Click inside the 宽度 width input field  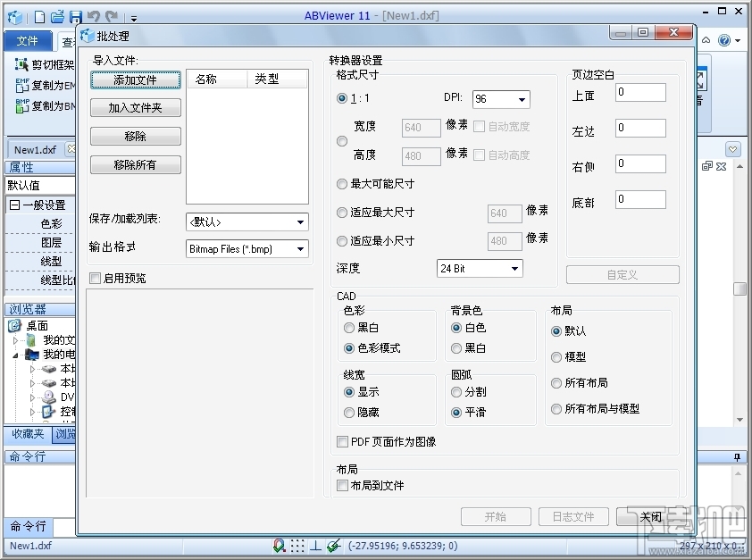(420, 128)
